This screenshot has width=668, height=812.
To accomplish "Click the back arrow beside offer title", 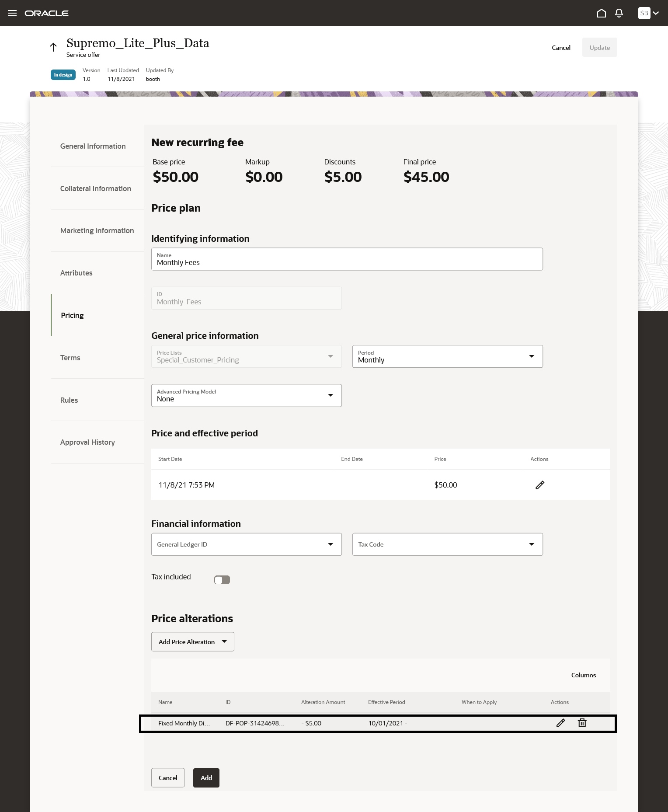I will pyautogui.click(x=53, y=47).
